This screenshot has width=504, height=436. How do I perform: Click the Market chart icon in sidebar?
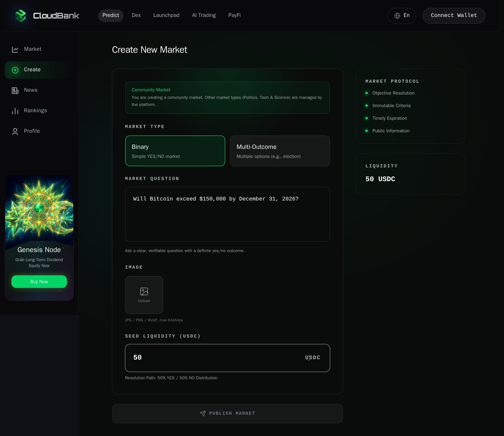(x=15, y=49)
